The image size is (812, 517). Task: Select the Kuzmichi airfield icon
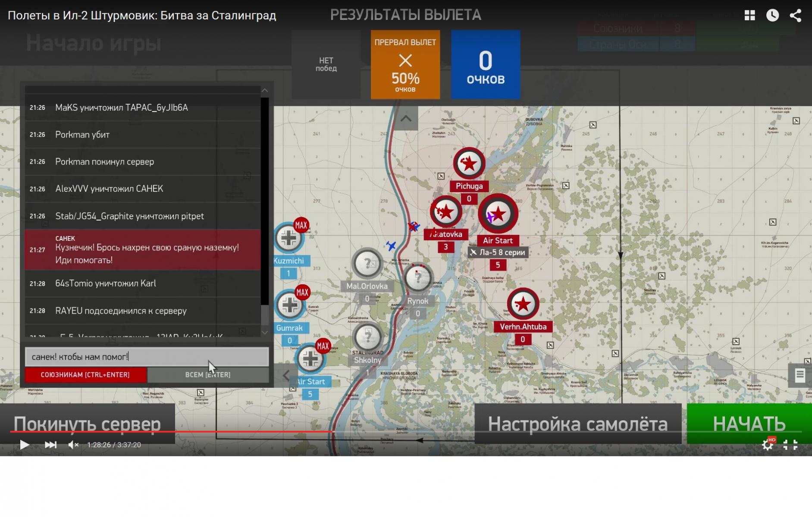click(289, 238)
